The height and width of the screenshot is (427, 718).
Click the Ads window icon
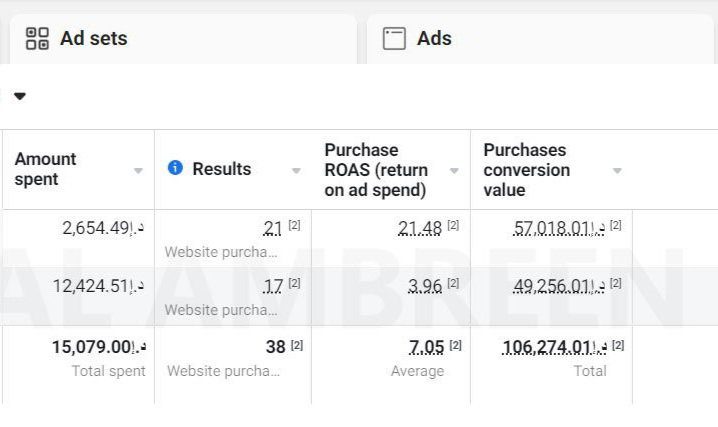(395, 39)
